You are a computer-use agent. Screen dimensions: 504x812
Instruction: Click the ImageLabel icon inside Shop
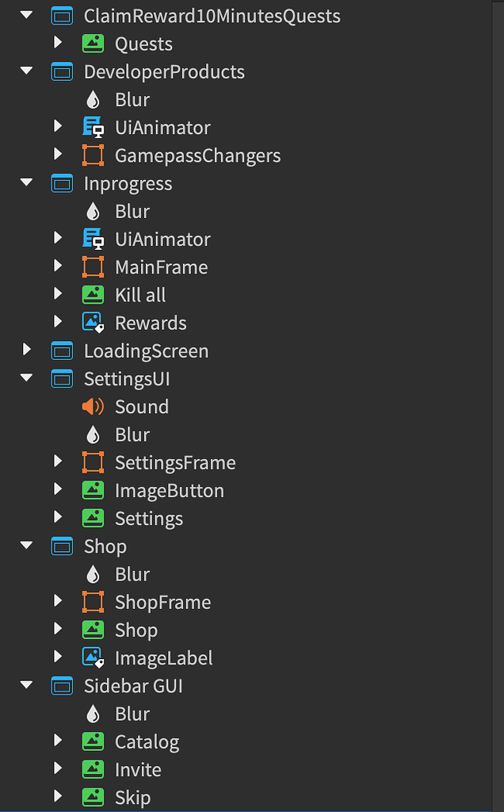click(x=93, y=657)
